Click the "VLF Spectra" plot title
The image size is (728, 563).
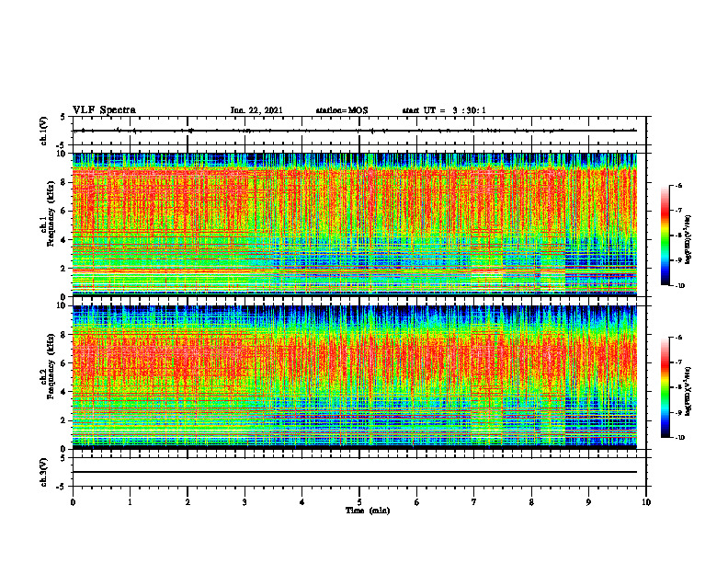104,110
